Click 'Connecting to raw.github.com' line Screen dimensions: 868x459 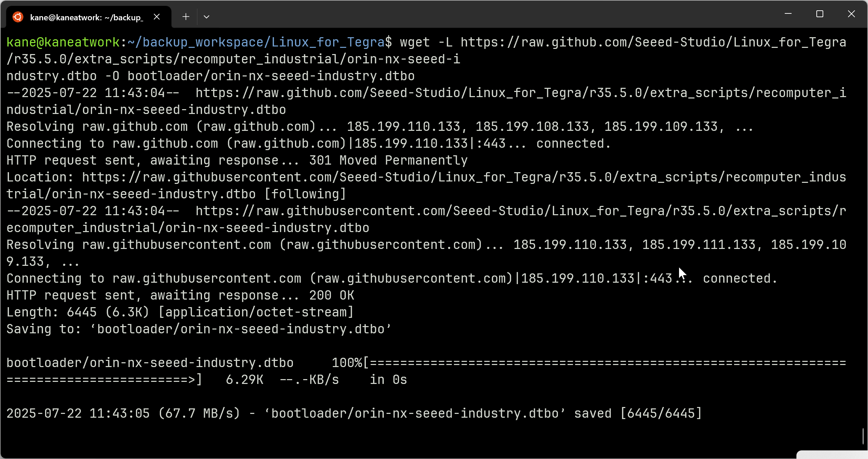coord(309,143)
